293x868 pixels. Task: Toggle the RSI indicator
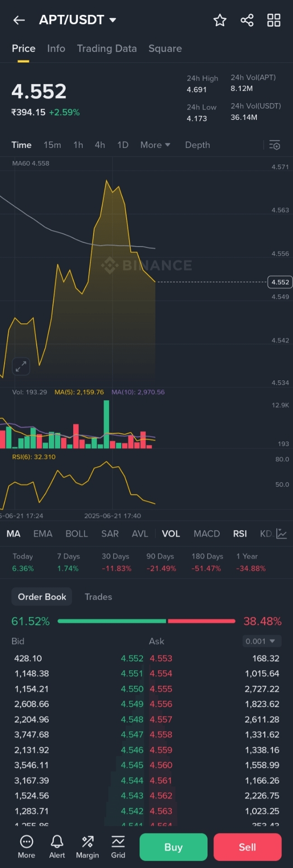[x=240, y=534]
